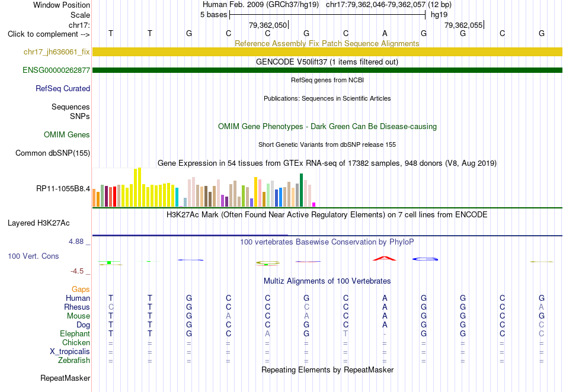
Task: Click 'Publications: Sequences in Scientific Articles' title
Action: click(x=327, y=99)
